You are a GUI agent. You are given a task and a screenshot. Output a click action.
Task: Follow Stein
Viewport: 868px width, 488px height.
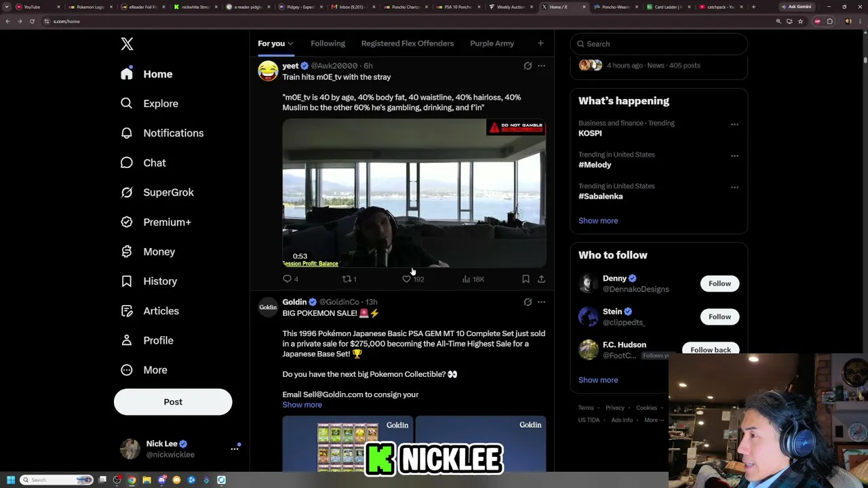719,317
